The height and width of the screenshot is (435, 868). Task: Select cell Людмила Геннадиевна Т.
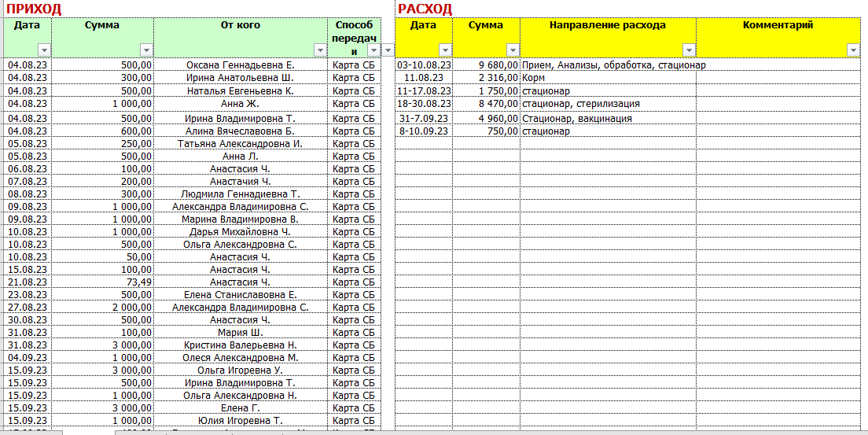click(x=241, y=194)
